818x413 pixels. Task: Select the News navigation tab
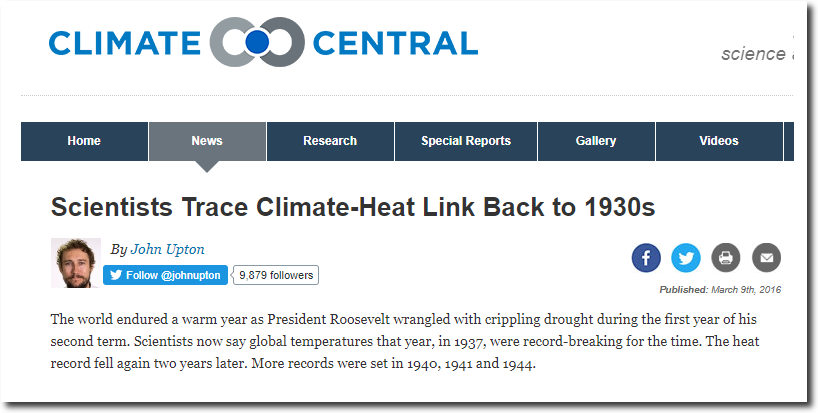pos(207,141)
